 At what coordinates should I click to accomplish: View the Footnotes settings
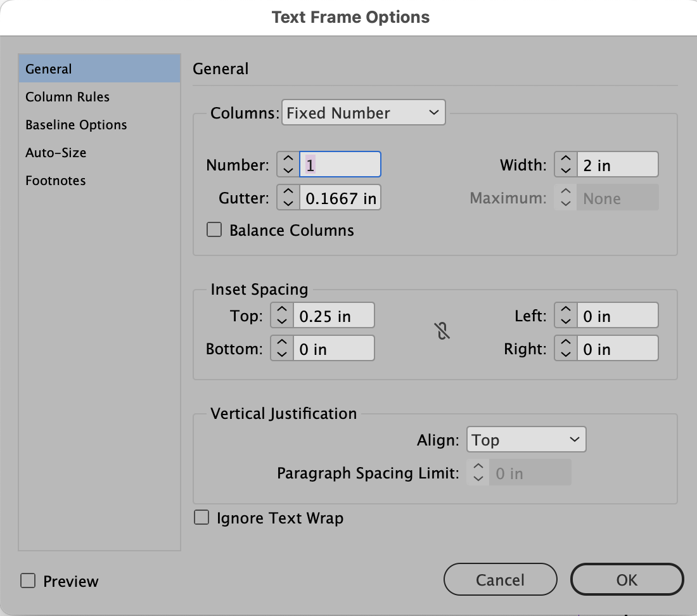(x=55, y=180)
